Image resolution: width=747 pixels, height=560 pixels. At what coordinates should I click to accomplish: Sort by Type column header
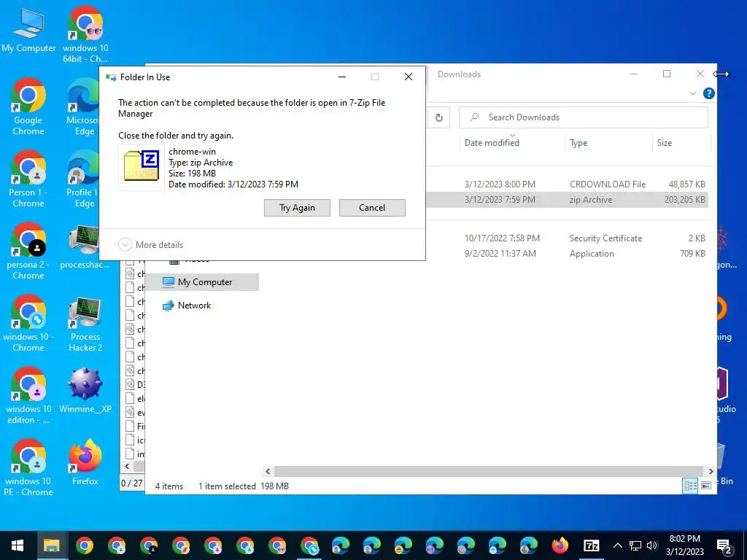tap(578, 143)
